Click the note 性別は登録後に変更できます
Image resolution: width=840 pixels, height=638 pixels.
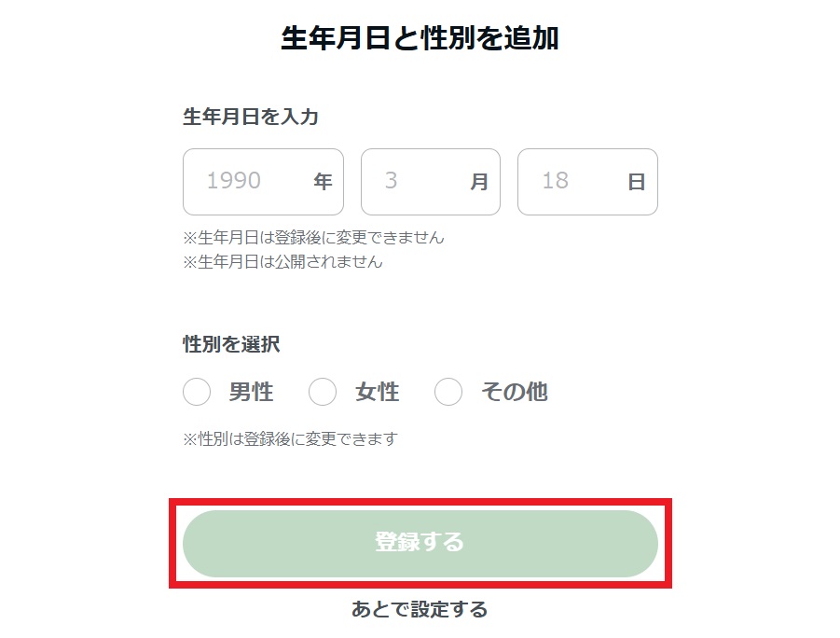click(x=290, y=438)
